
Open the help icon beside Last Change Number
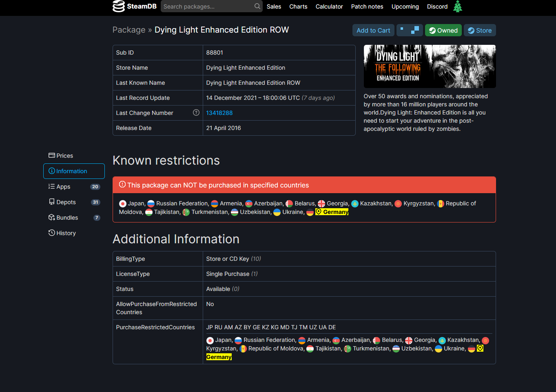pos(196,112)
